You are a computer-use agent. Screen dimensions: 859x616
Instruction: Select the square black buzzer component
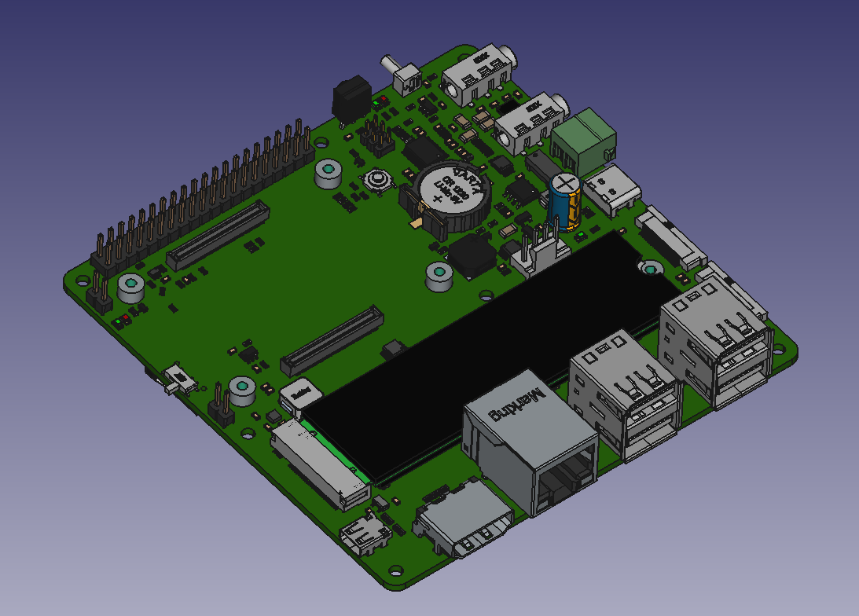(472, 257)
